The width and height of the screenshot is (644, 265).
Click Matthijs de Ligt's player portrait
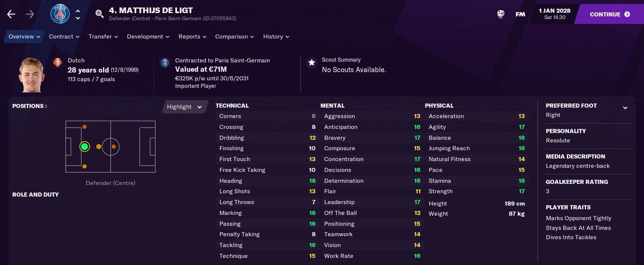[x=32, y=75]
